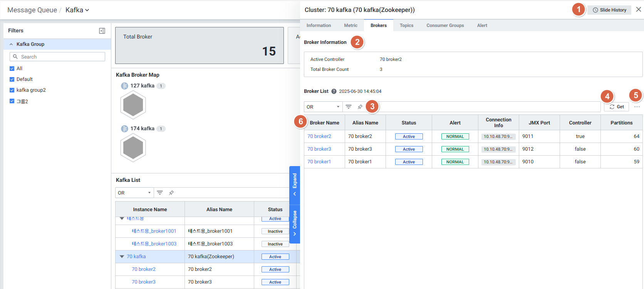Click the Broker List help question icon
This screenshot has height=289, width=644.
[334, 91]
